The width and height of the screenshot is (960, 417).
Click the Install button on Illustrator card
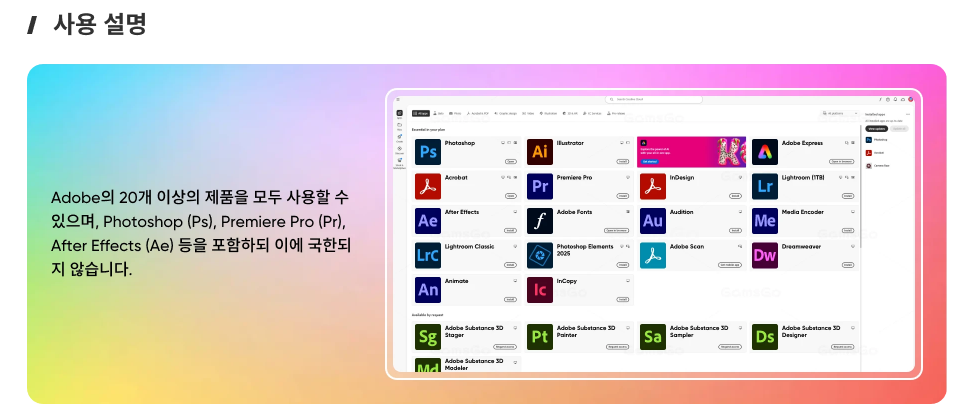tap(623, 162)
